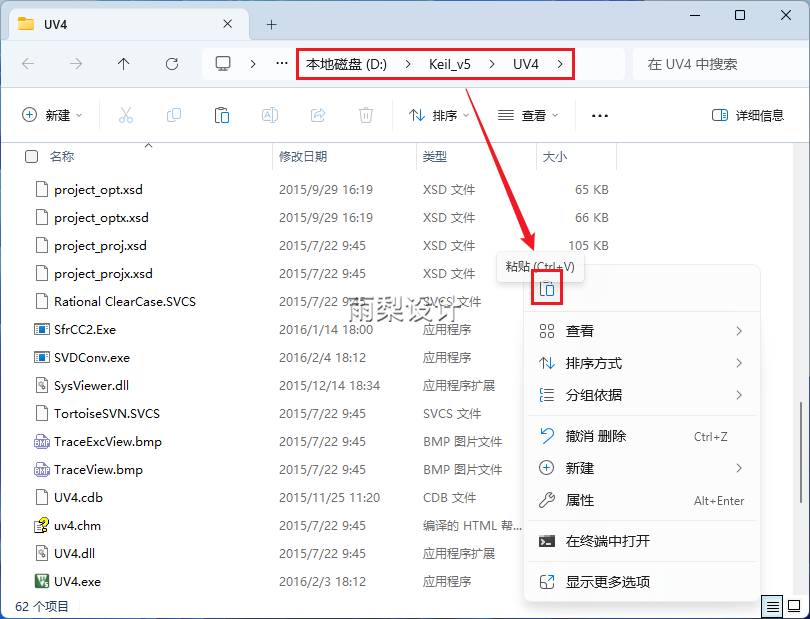Select the SVDConv.exe file icon
The image size is (810, 619).
click(x=42, y=358)
